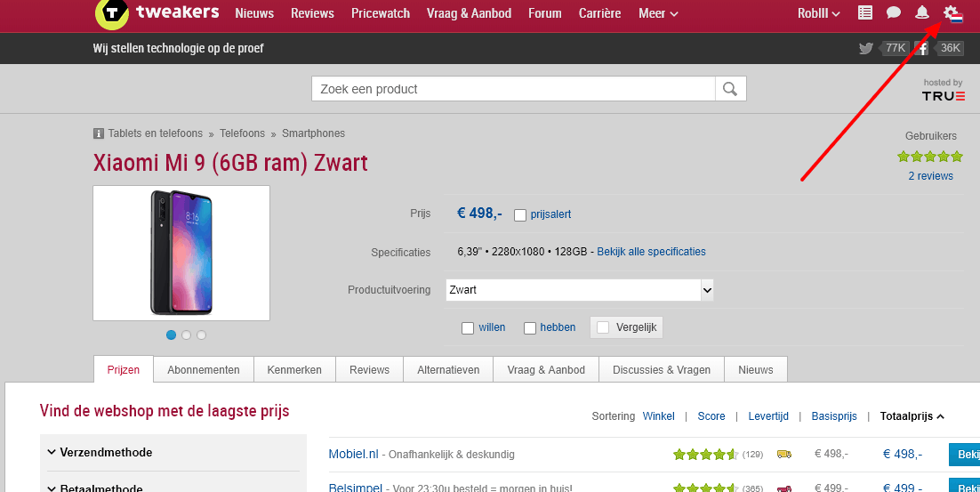Check the willen checkbox
The width and height of the screenshot is (980, 492).
coord(468,328)
